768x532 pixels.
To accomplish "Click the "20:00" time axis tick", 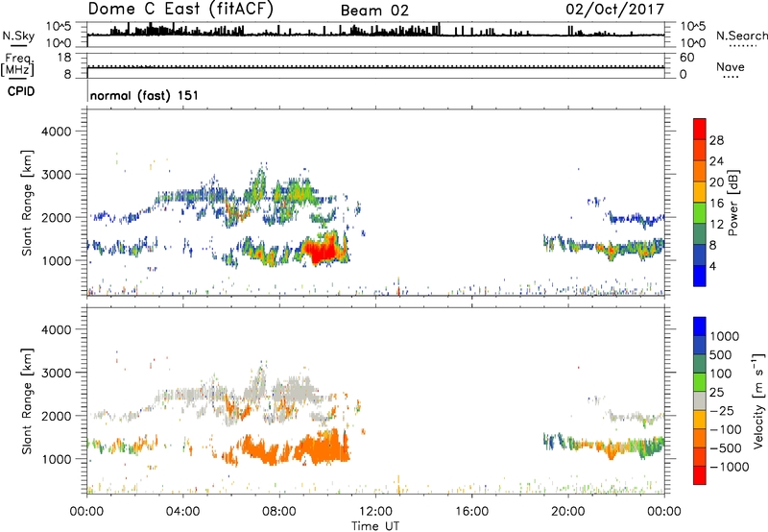I will (568, 512).
